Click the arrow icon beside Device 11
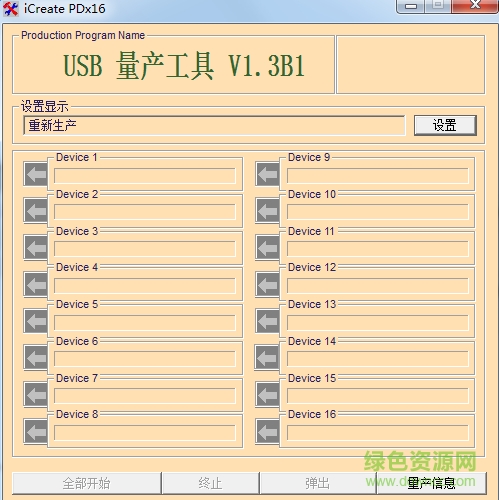Image resolution: width=499 pixels, height=500 pixels. (x=267, y=248)
